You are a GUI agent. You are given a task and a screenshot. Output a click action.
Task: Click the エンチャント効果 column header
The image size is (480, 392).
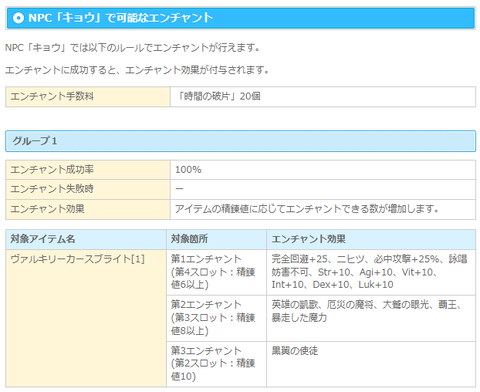point(371,239)
